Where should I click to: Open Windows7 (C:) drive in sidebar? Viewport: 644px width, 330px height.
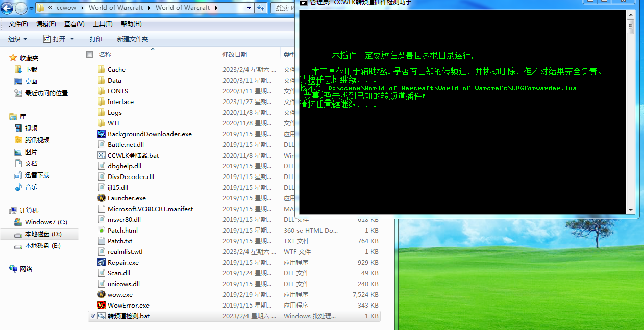coord(46,222)
